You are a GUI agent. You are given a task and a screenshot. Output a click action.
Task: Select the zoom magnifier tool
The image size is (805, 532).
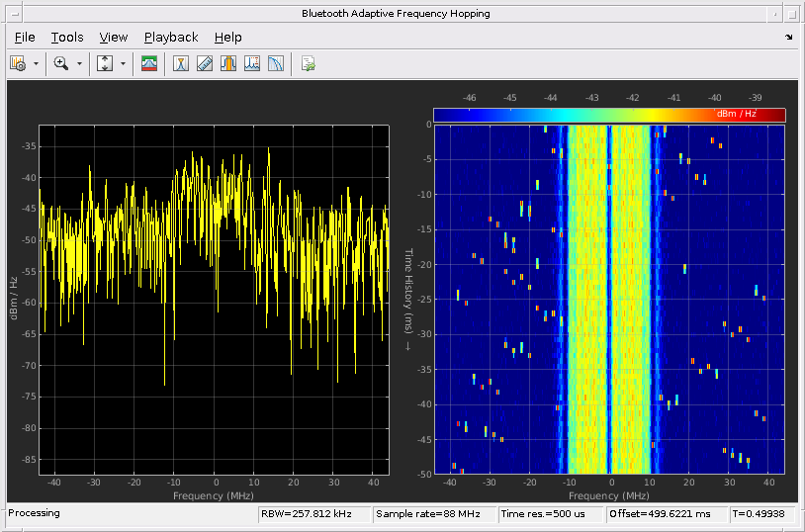pos(61,63)
